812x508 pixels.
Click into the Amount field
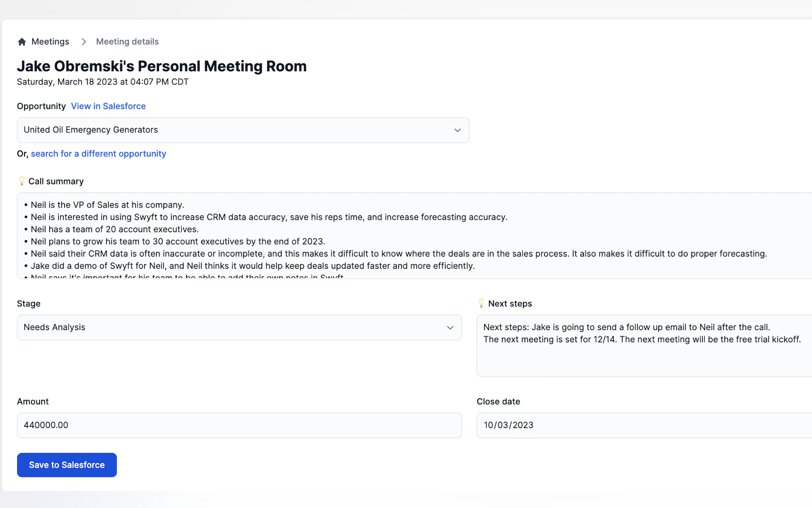point(239,425)
